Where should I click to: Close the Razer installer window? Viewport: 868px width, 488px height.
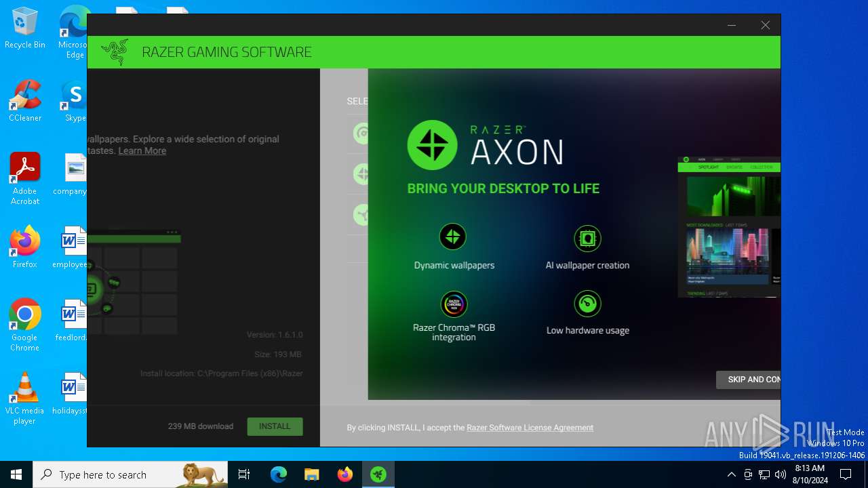[x=765, y=25]
